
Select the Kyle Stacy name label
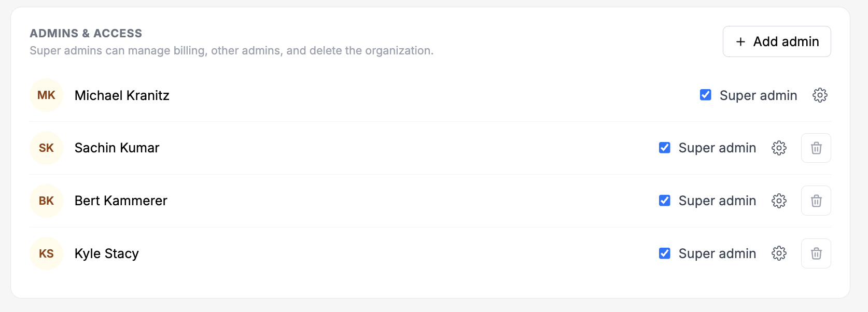click(107, 253)
